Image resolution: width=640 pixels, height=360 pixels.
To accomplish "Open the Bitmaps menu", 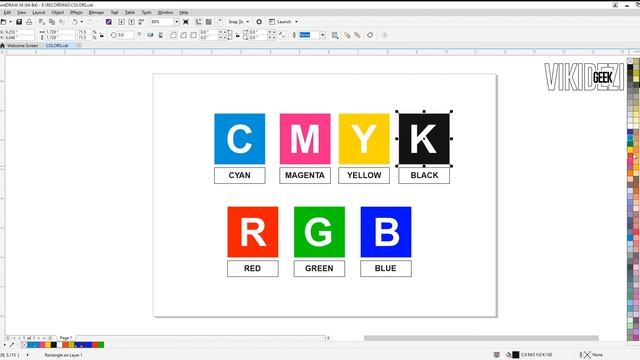I will click(x=96, y=13).
